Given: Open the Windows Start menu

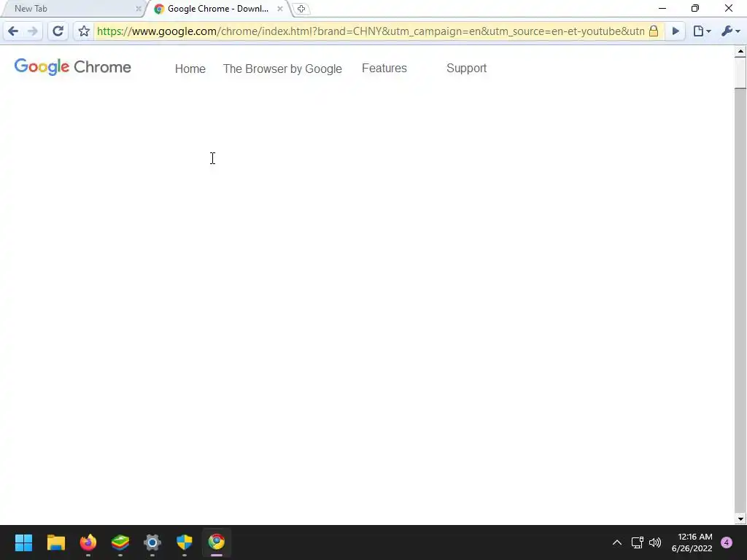Looking at the screenshot, I should (x=23, y=542).
